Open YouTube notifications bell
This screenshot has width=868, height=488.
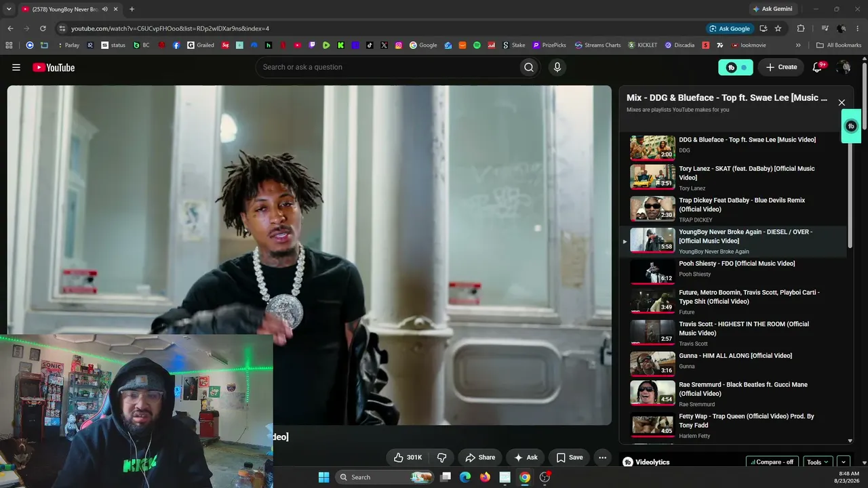[x=818, y=67]
